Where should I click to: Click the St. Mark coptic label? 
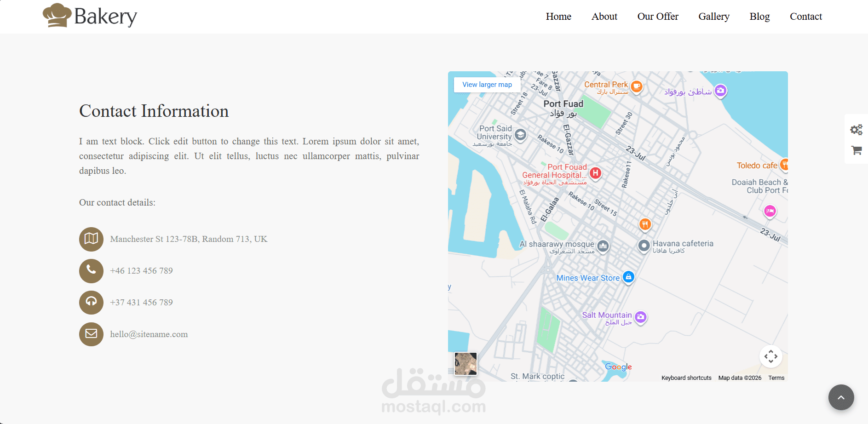click(537, 376)
